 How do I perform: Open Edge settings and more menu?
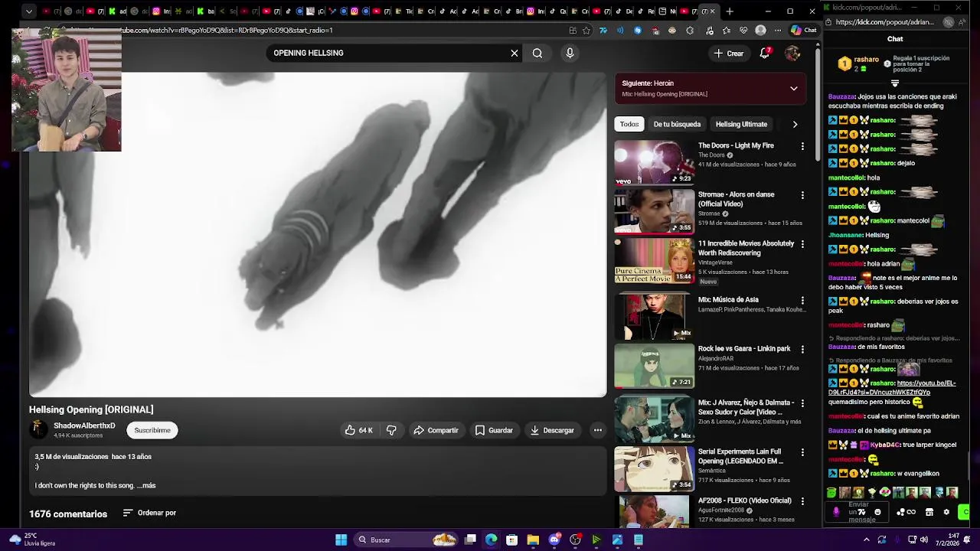pyautogui.click(x=778, y=31)
